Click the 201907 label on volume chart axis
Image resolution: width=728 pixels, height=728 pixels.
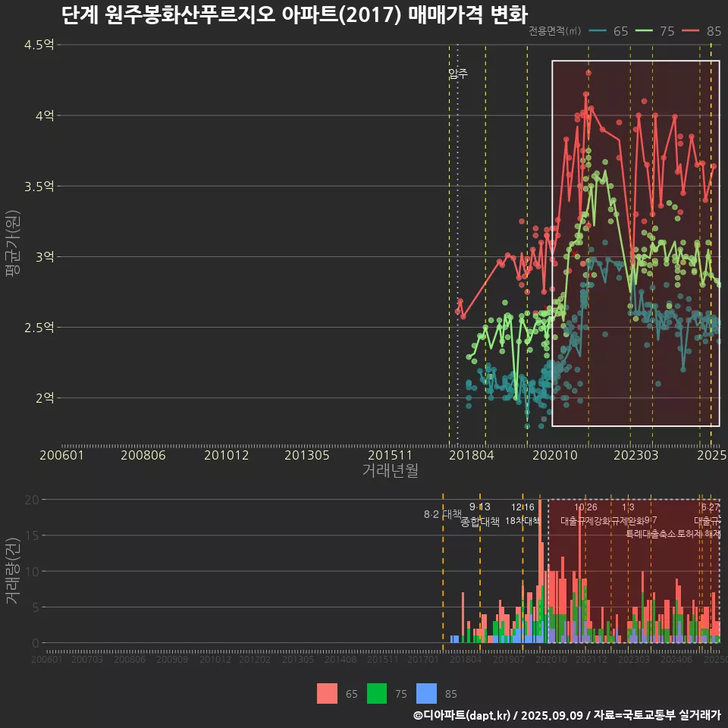coord(508,659)
